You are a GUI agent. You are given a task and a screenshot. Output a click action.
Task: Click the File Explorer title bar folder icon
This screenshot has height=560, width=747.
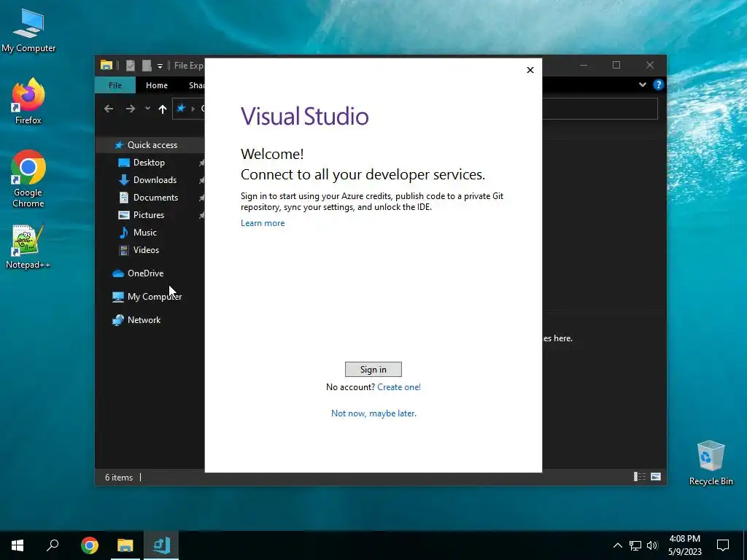[107, 65]
